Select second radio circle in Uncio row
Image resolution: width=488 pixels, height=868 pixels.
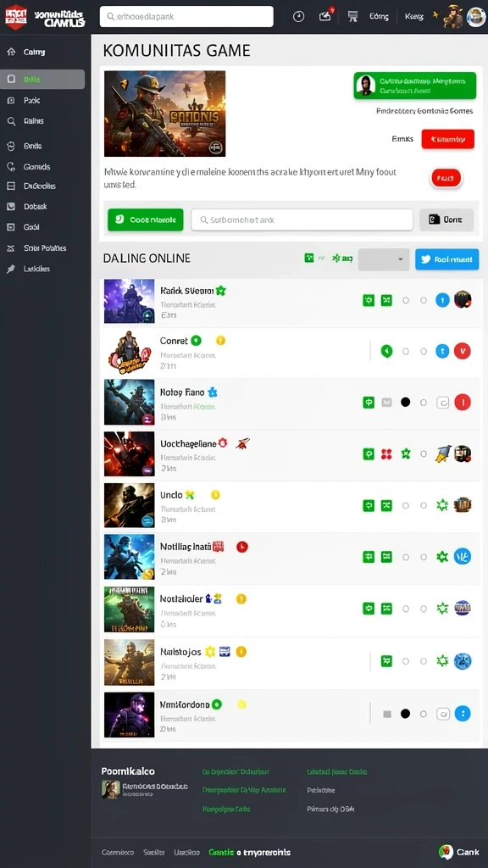pos(424,505)
